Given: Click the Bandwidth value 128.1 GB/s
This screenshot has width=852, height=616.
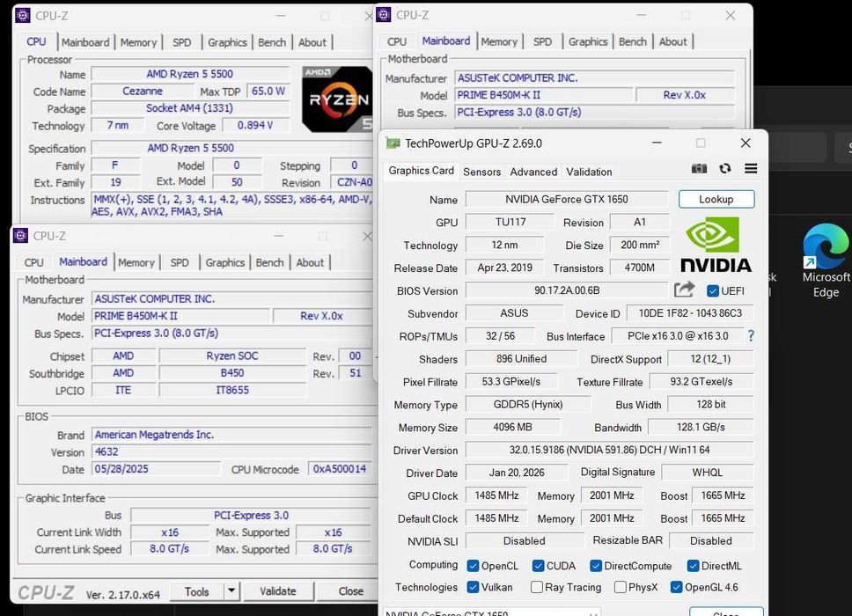Looking at the screenshot, I should coord(701,427).
